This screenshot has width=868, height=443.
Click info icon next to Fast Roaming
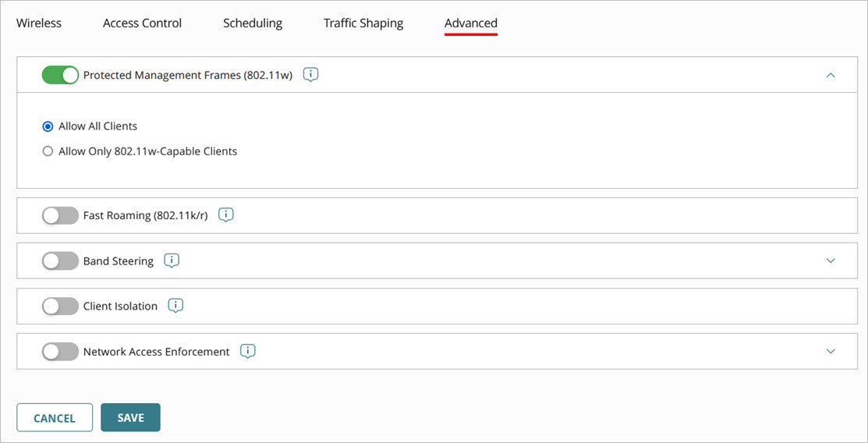tap(226, 214)
